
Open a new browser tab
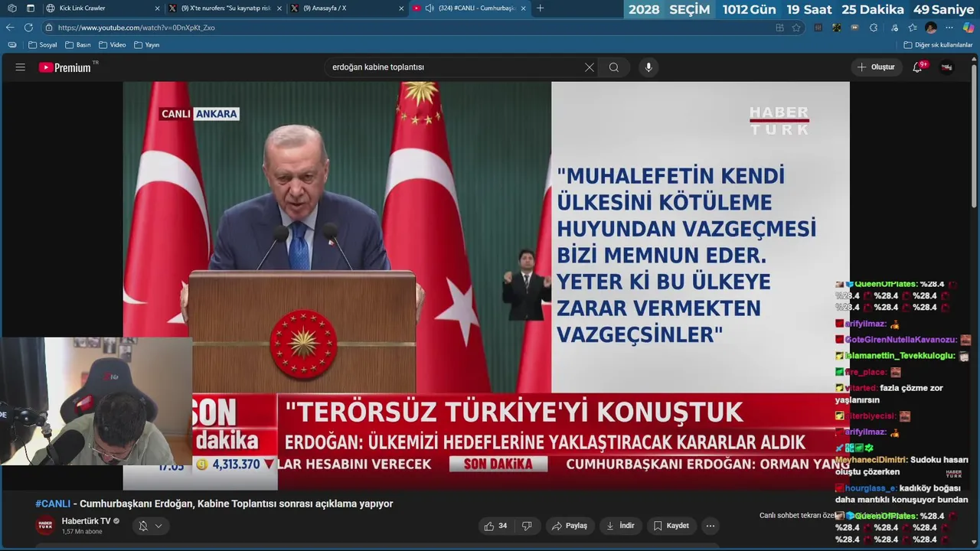[541, 8]
